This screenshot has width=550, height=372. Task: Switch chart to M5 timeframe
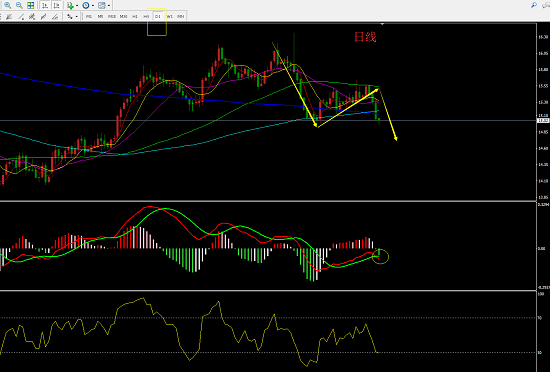100,16
